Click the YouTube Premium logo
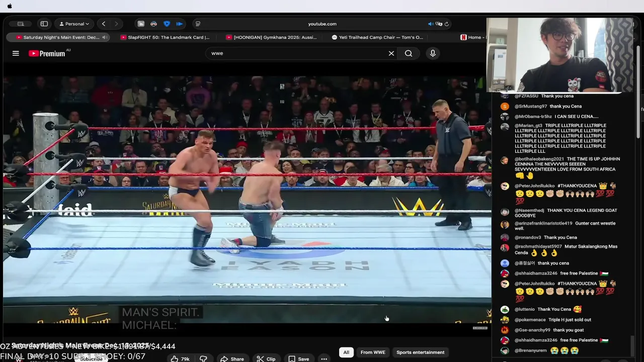Image resolution: width=644 pixels, height=362 pixels. [x=47, y=53]
